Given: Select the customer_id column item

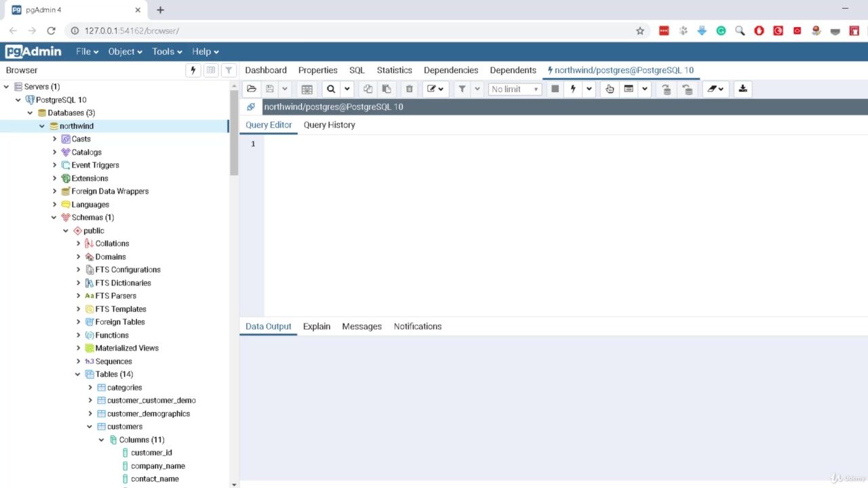Looking at the screenshot, I should [x=151, y=453].
